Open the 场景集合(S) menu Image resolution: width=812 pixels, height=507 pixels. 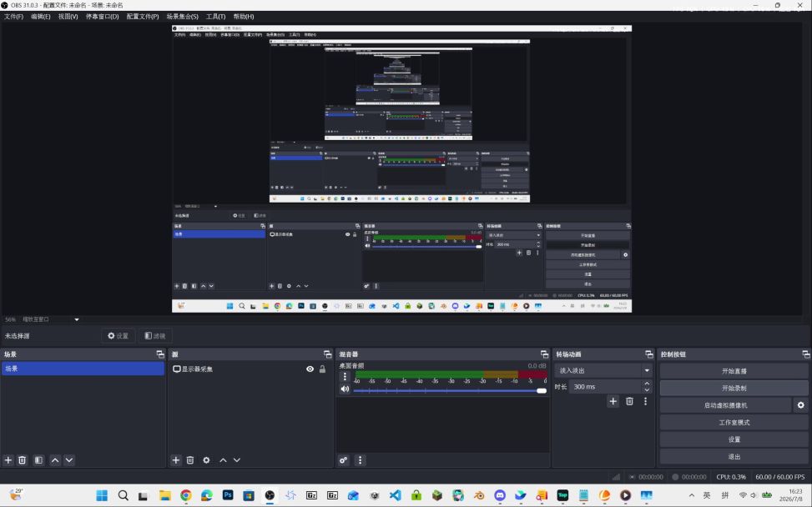[x=182, y=17]
